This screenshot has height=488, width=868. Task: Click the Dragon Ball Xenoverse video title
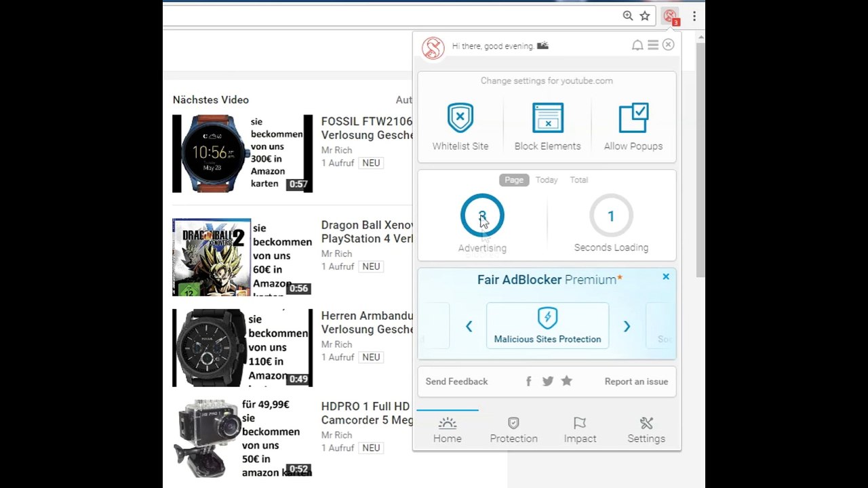point(367,232)
